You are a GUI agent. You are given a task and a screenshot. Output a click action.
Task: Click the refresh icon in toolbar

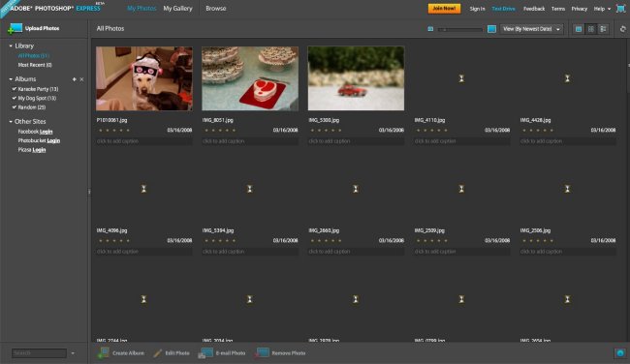(623, 29)
